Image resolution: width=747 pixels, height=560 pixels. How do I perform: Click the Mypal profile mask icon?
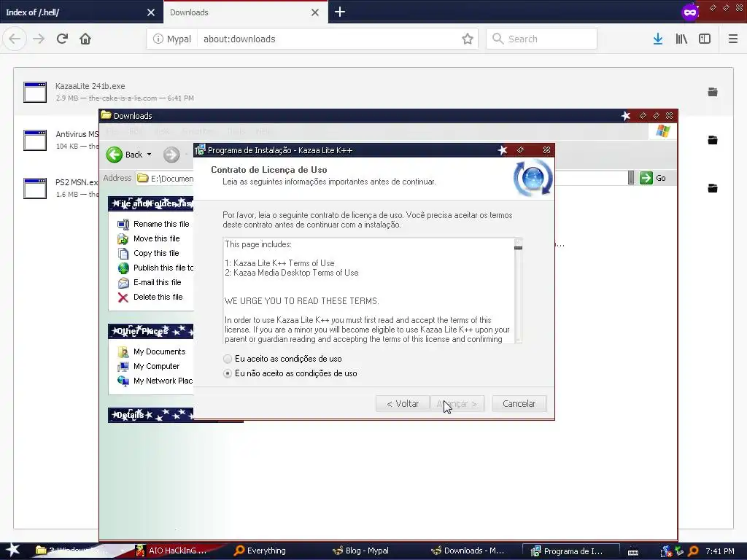pyautogui.click(x=690, y=12)
